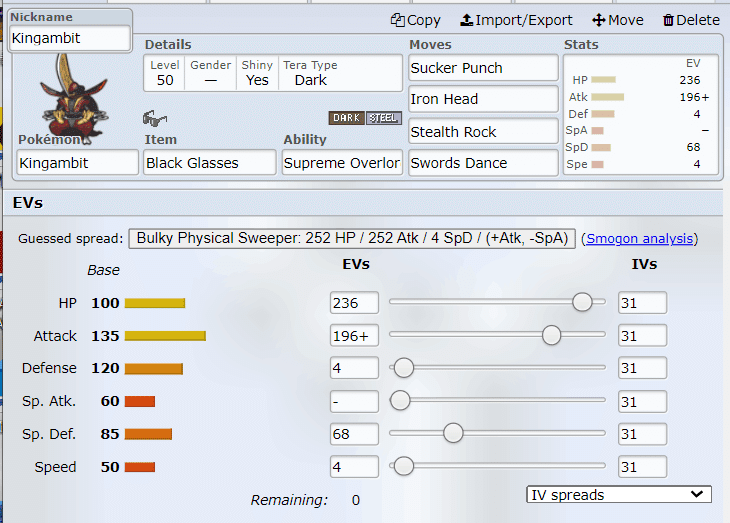Viewport: 730px width, 523px height.
Task: Apply the guessed Bulky Physical Sweeper spread
Action: 352,238
